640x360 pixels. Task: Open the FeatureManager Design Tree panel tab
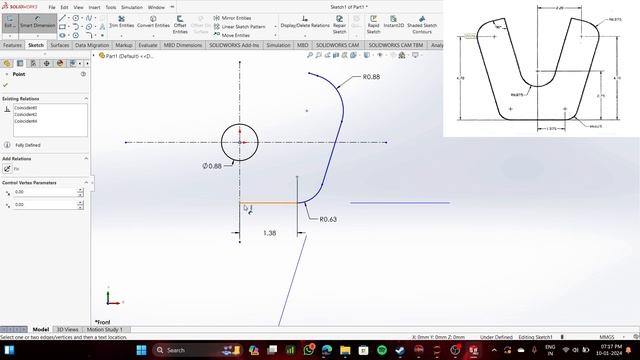[7, 63]
